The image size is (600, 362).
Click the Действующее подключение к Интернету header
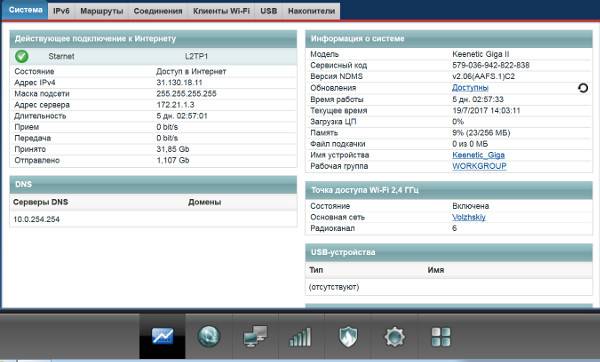[x=153, y=39]
